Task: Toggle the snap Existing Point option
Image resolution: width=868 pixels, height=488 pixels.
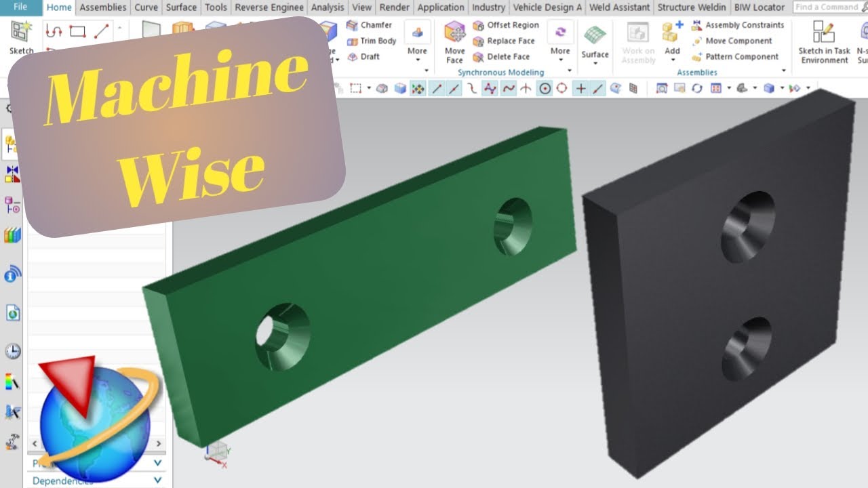Action: tap(580, 89)
